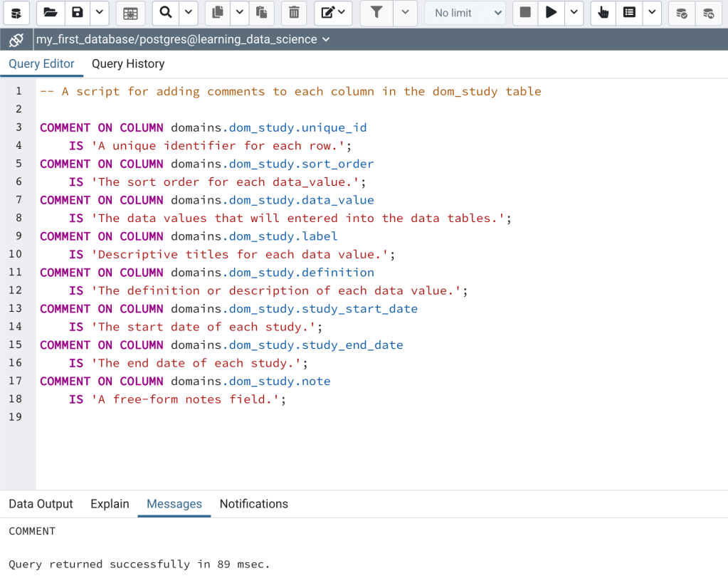This screenshot has height=578, width=728.
Task: Open the Data Output tab
Action: [41, 504]
